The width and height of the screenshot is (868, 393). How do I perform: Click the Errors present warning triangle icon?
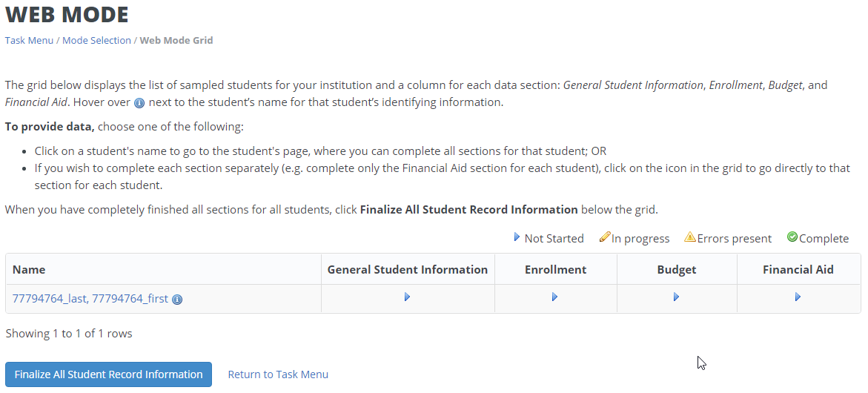pos(690,237)
